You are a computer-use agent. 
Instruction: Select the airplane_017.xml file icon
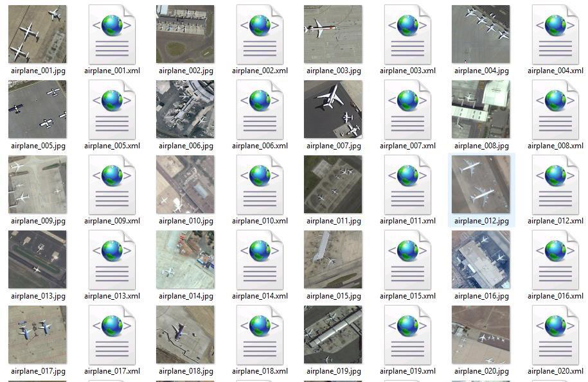pos(112,335)
